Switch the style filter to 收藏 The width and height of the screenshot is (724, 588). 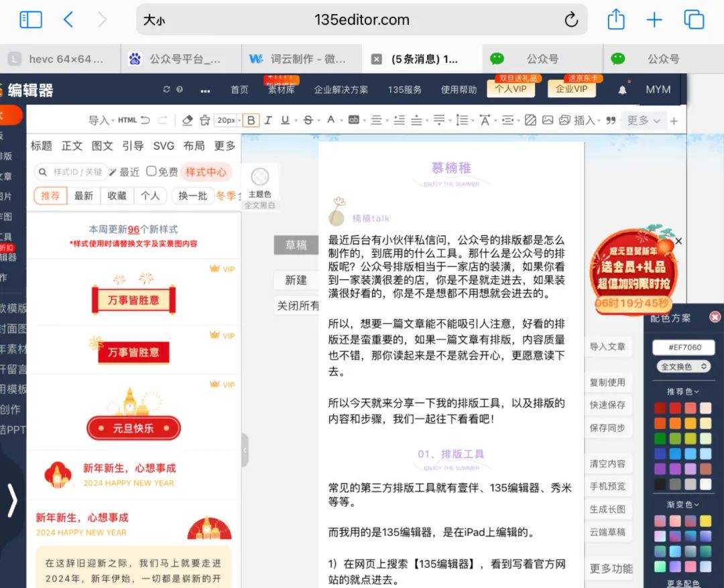pyautogui.click(x=117, y=196)
